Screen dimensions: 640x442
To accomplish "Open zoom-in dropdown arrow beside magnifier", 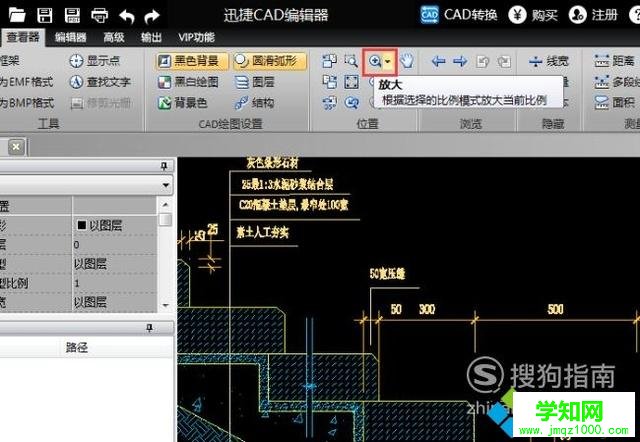I will click(389, 62).
